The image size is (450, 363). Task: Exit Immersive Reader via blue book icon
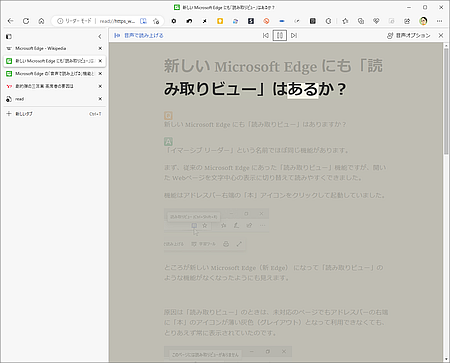point(143,21)
